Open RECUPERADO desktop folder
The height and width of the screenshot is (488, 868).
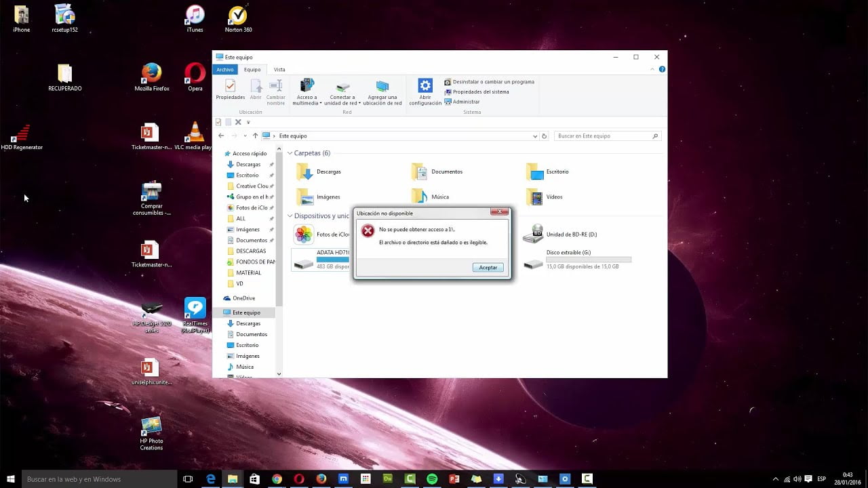pos(65,77)
